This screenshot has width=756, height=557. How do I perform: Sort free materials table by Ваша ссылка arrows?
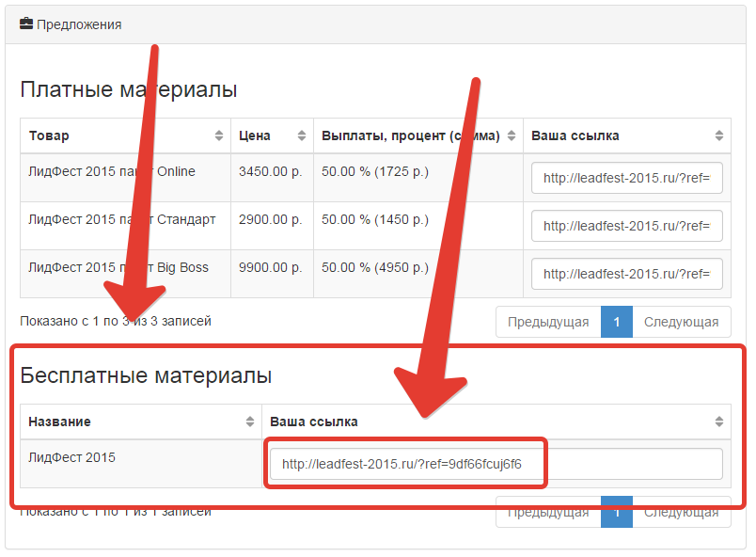click(719, 422)
